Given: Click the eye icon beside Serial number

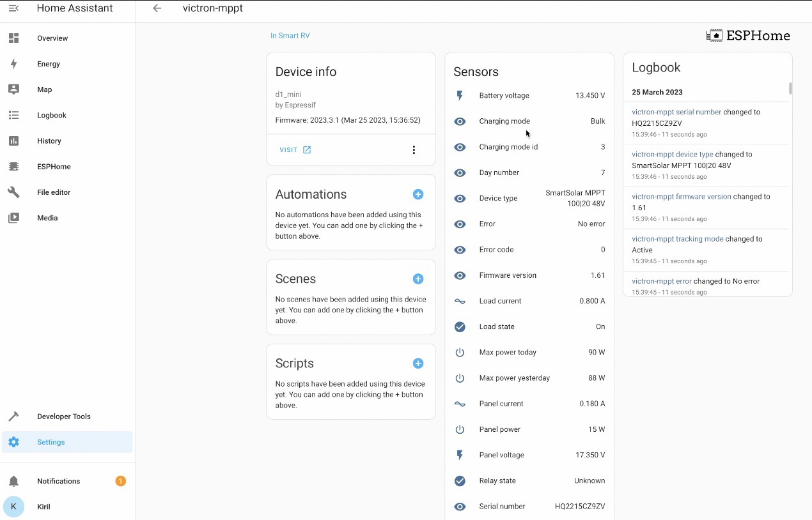Looking at the screenshot, I should 460,507.
